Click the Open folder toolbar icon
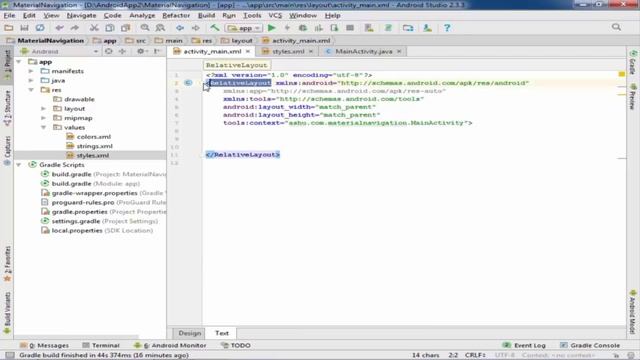The height and width of the screenshot is (360, 640). point(9,28)
